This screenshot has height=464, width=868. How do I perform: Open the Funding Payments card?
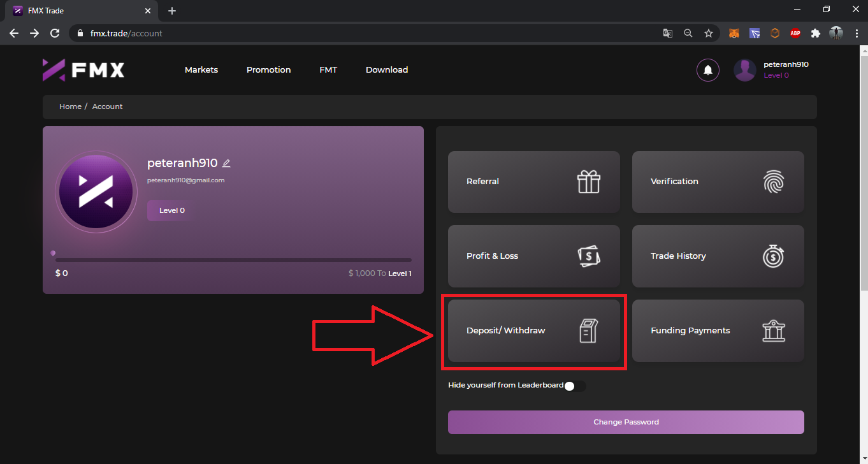click(x=718, y=331)
